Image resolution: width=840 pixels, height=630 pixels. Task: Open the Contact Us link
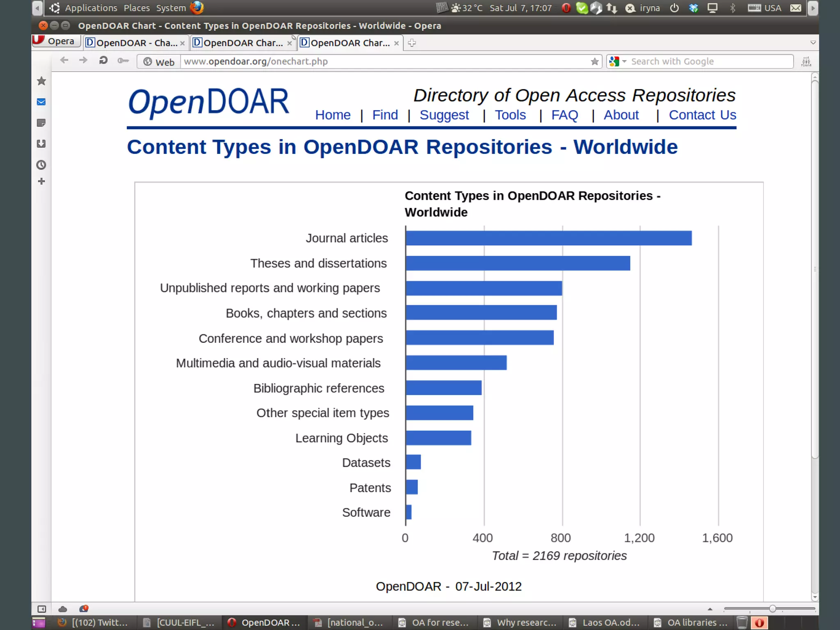[x=702, y=115]
